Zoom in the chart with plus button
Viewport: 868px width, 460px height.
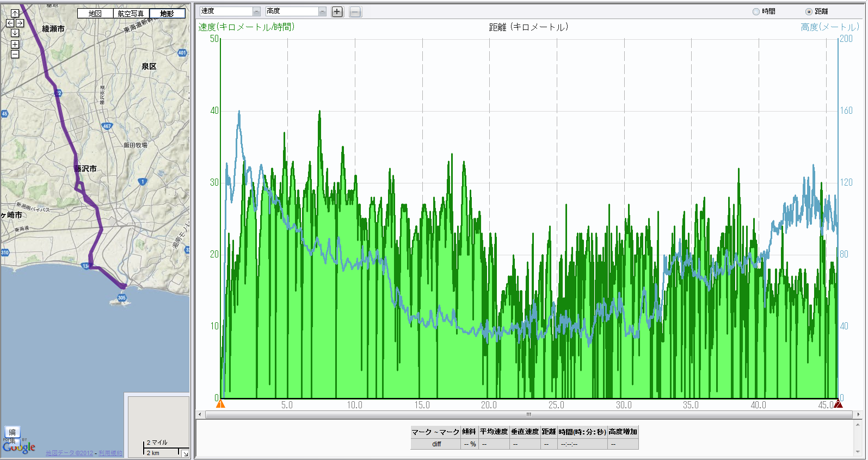pyautogui.click(x=337, y=11)
